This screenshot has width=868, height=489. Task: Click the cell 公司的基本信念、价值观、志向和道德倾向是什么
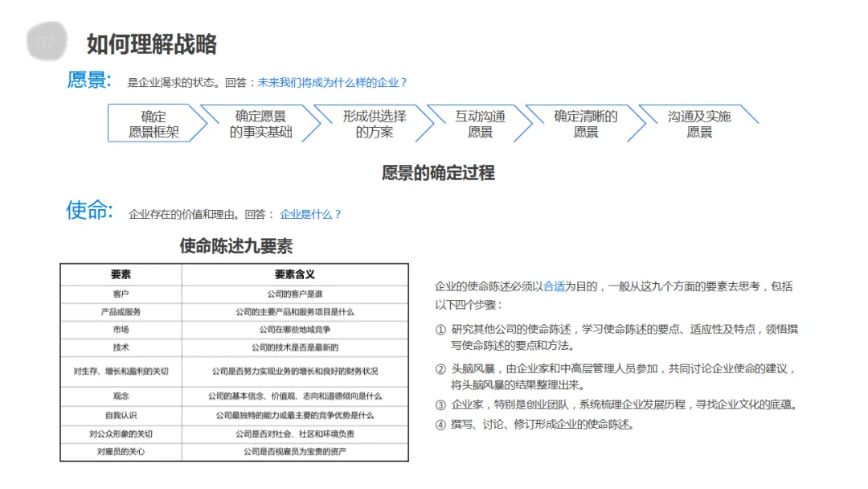tap(295, 396)
